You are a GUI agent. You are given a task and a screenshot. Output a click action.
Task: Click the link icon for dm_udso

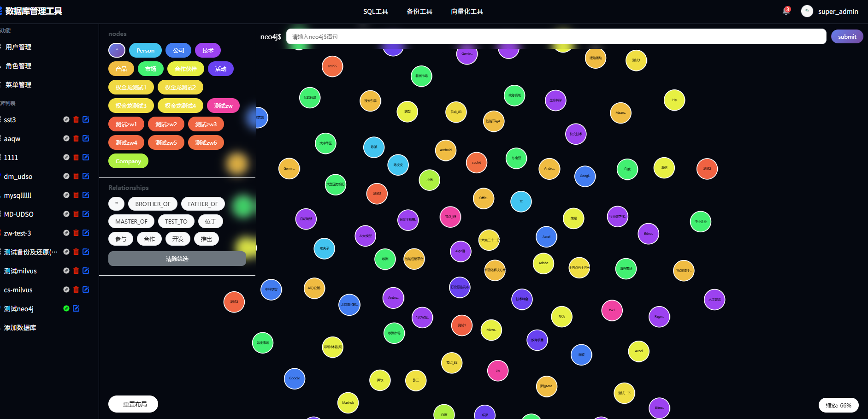(x=66, y=176)
